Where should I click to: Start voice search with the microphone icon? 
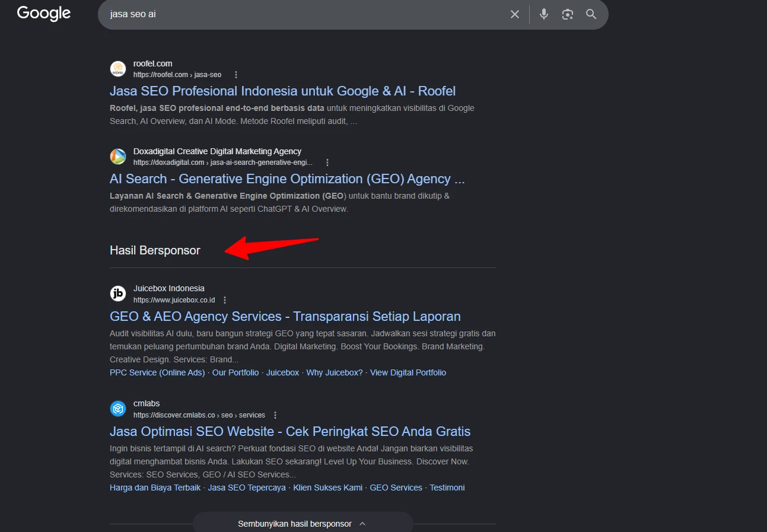544,14
